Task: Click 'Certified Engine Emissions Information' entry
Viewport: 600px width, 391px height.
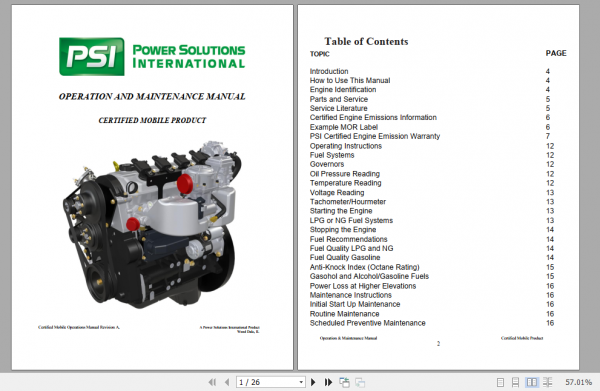Action: click(373, 117)
